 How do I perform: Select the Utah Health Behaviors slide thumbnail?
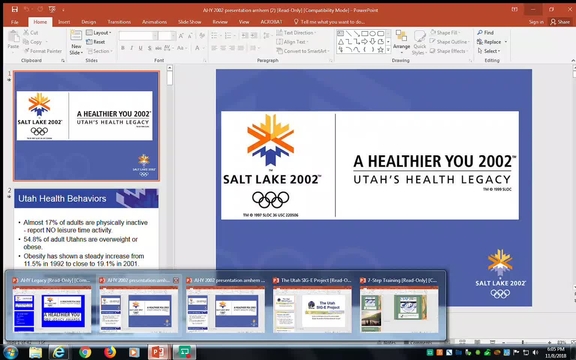pyautogui.click(x=86, y=228)
